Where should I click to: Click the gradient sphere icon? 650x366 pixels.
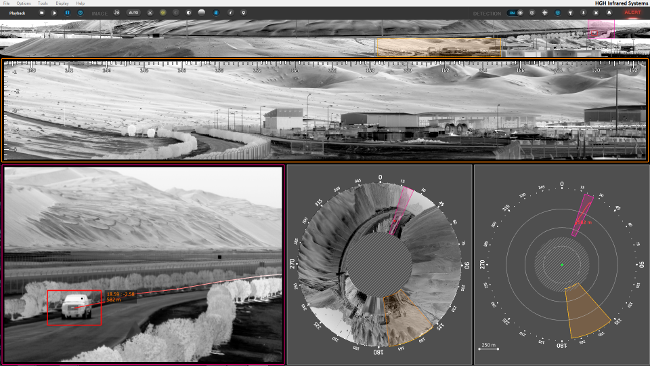pyautogui.click(x=201, y=12)
